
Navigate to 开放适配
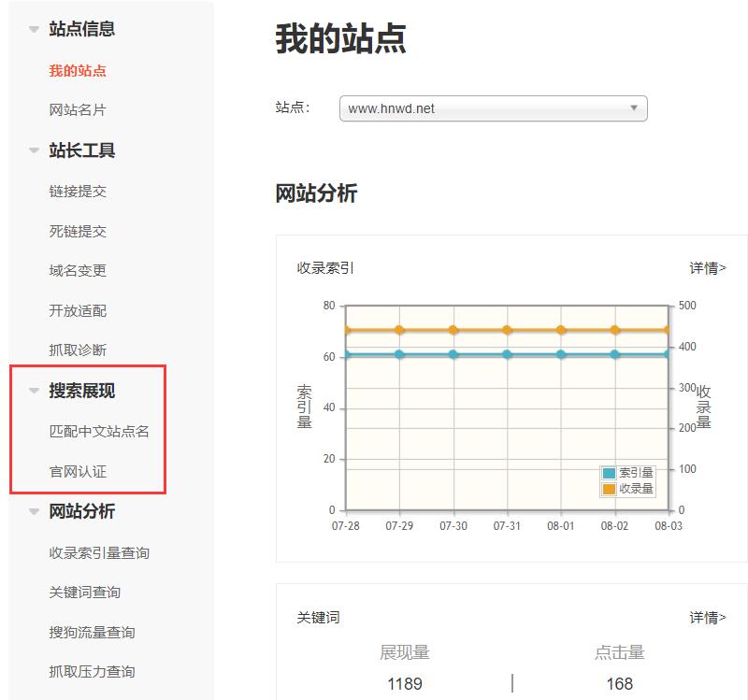(78, 310)
